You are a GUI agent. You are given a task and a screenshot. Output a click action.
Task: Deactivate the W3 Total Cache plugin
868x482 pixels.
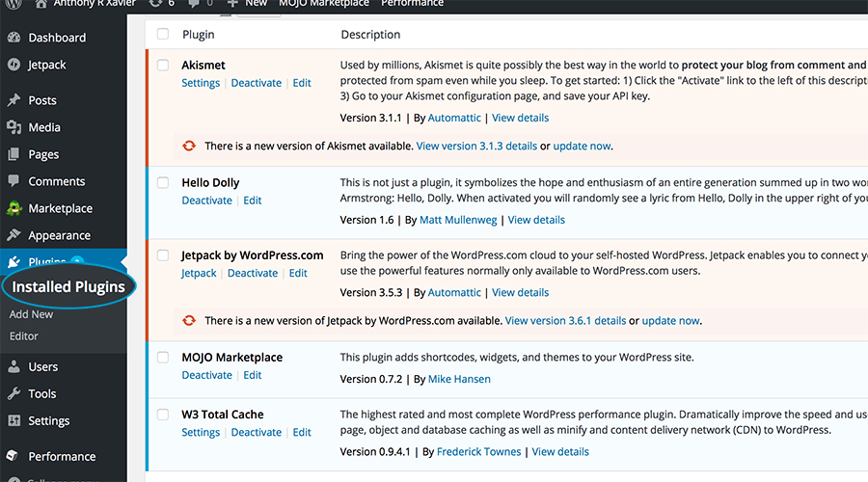pos(257,432)
